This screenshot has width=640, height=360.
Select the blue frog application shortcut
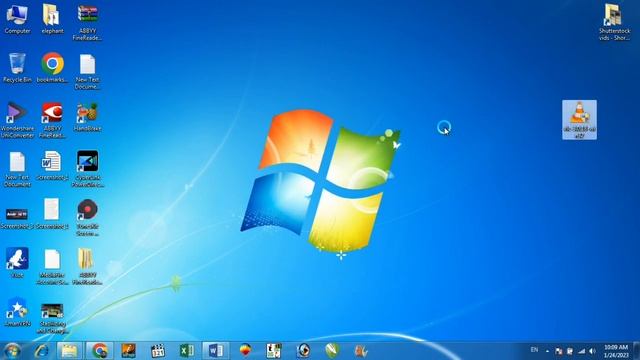pos(17,262)
